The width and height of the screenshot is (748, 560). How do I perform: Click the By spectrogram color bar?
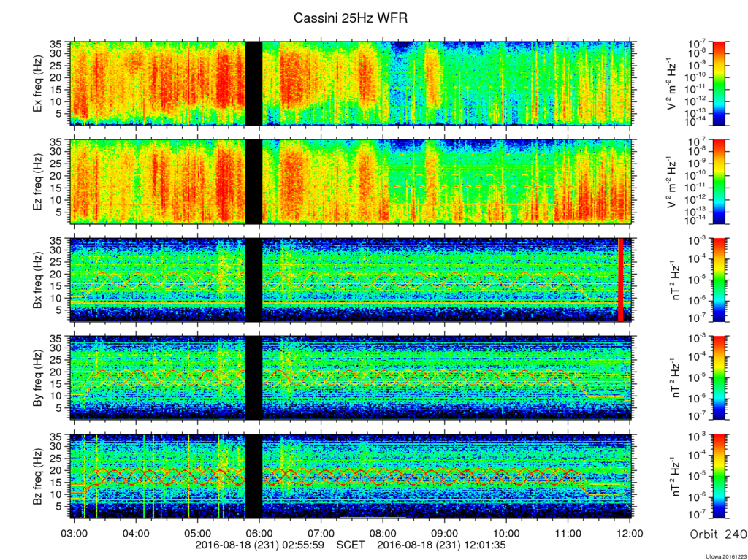(719, 377)
